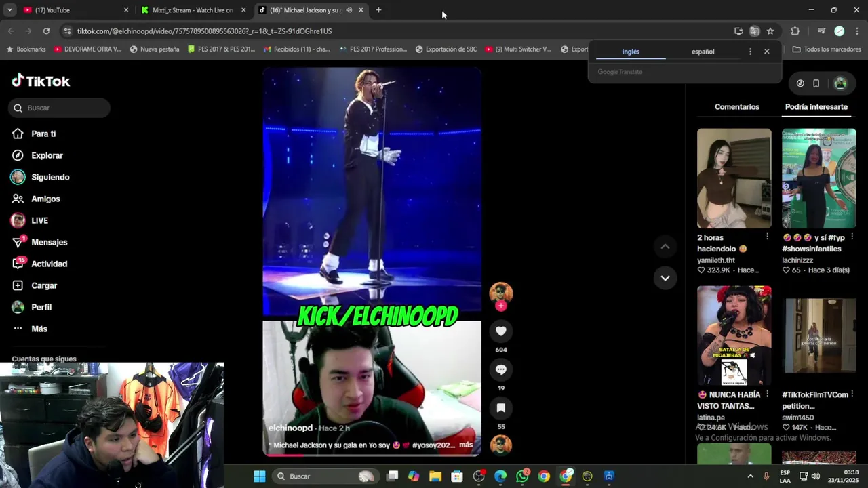Open TikTok coin icon in header

point(800,83)
